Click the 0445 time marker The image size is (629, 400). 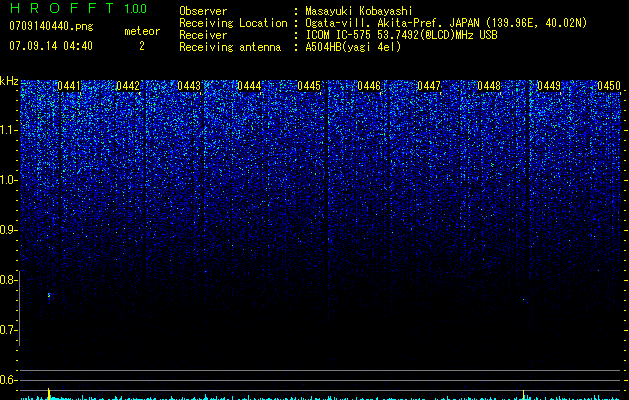coord(309,86)
